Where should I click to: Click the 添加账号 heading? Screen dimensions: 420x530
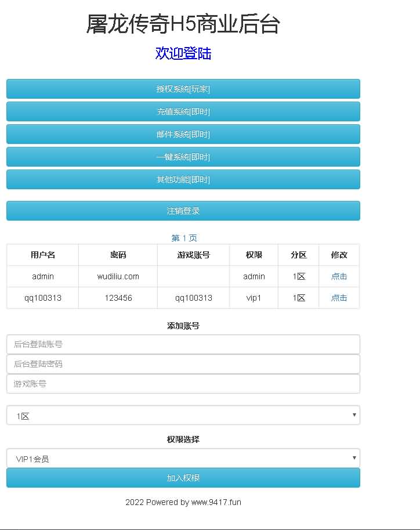(183, 326)
